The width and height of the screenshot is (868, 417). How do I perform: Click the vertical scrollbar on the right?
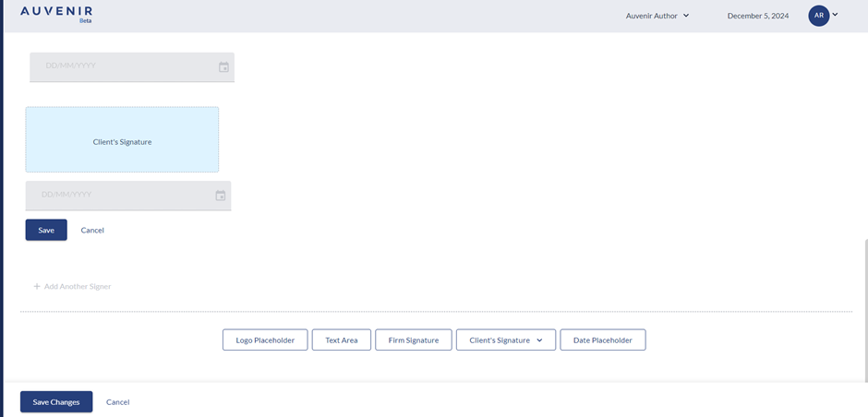coord(864,304)
